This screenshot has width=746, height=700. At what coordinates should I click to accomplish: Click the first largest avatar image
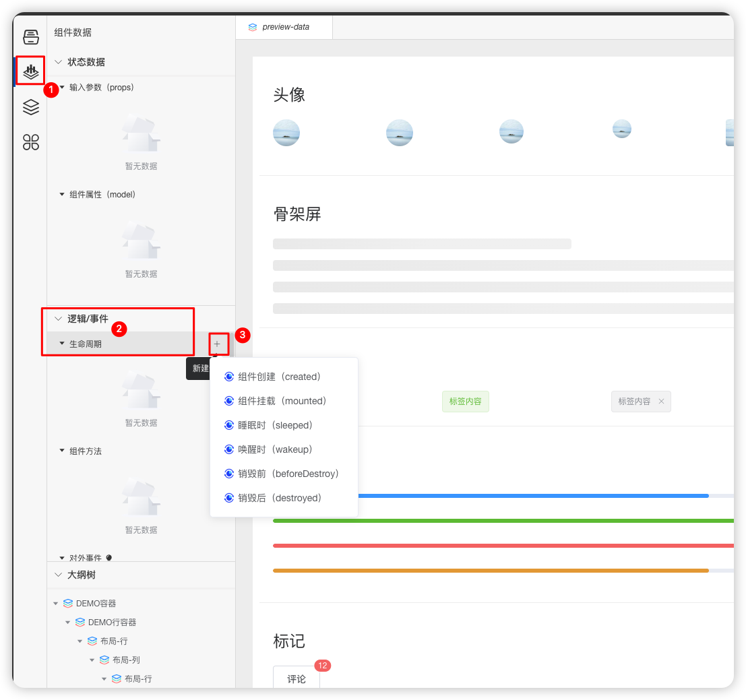286,133
